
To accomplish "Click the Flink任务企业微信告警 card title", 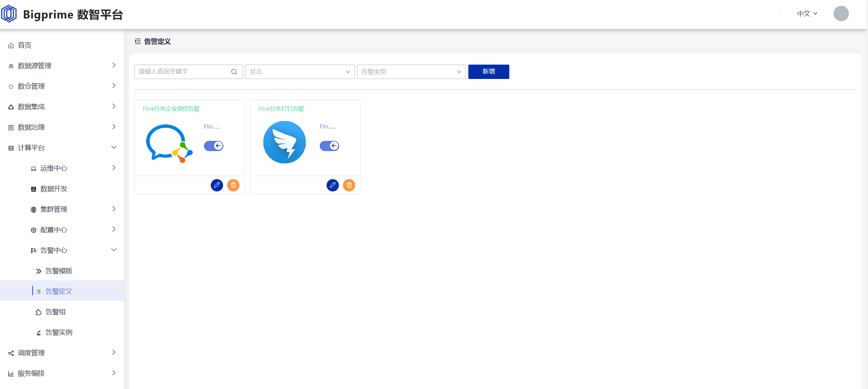I will [x=171, y=109].
